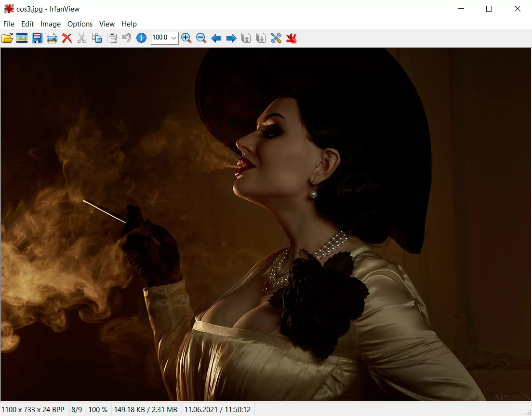Click the 100 % zoom status text
This screenshot has height=416, width=532.
(x=98, y=410)
